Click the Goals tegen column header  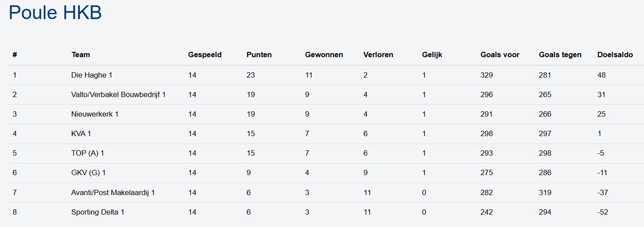pos(560,55)
